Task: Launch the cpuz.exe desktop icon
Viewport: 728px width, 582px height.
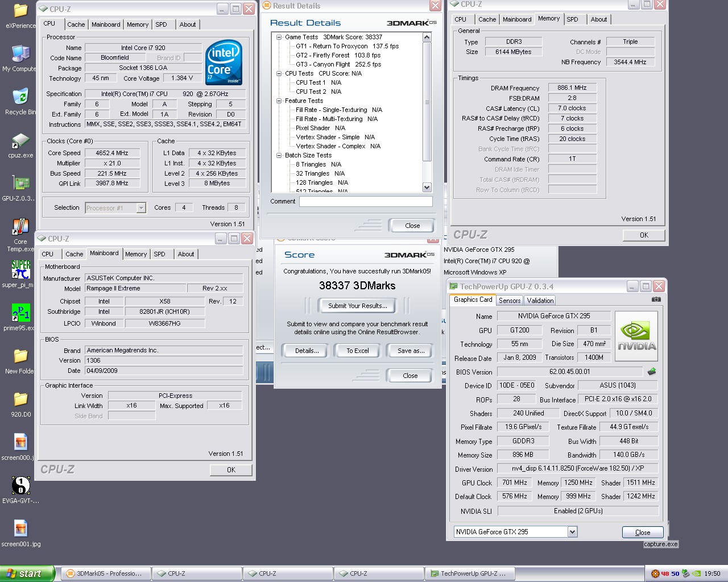Action: tap(20, 140)
